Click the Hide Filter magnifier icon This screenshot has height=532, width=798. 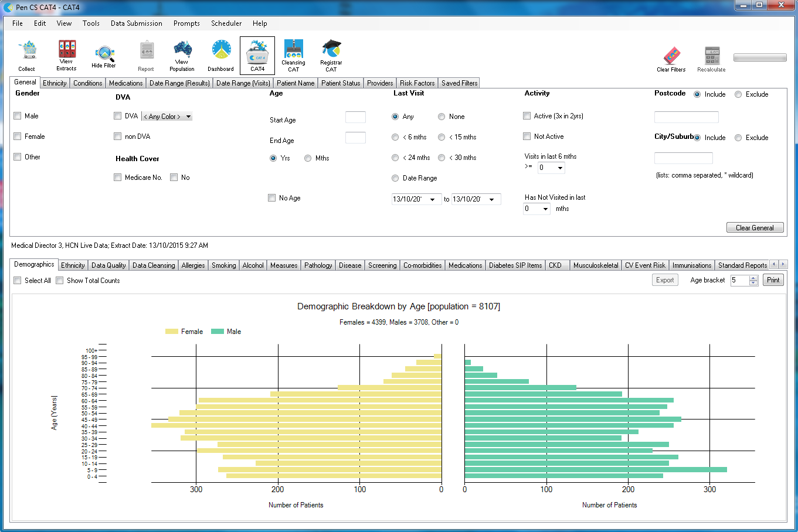coord(104,53)
